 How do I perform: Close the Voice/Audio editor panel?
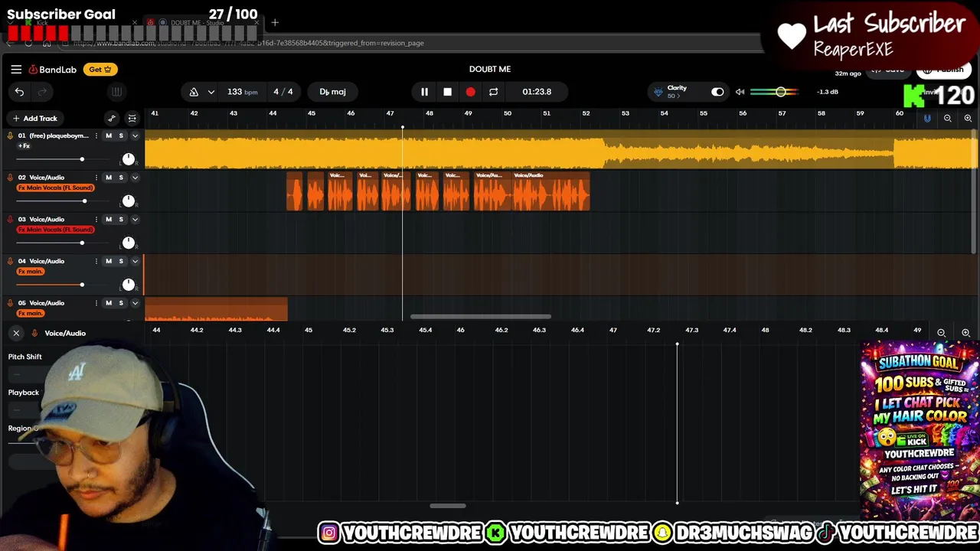click(16, 333)
